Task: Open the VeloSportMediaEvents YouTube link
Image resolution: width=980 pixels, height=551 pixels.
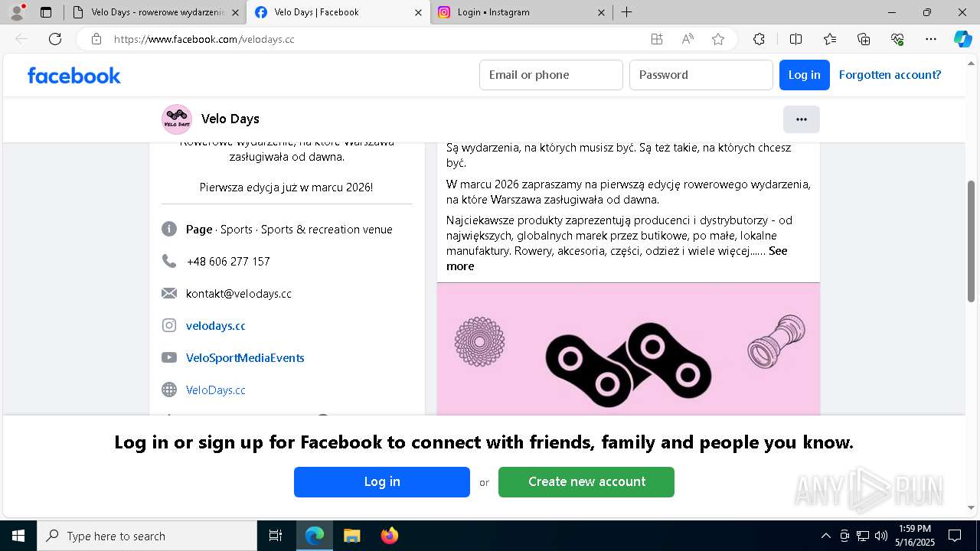Action: [x=245, y=357]
